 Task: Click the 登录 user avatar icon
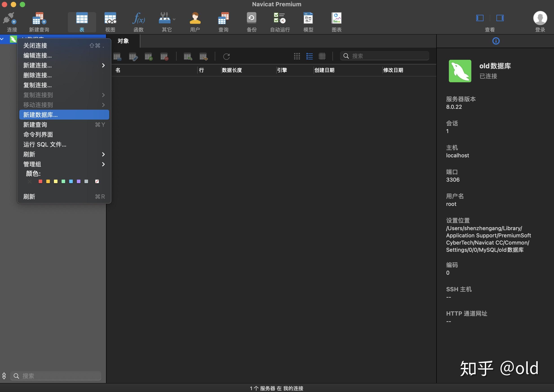(x=540, y=18)
